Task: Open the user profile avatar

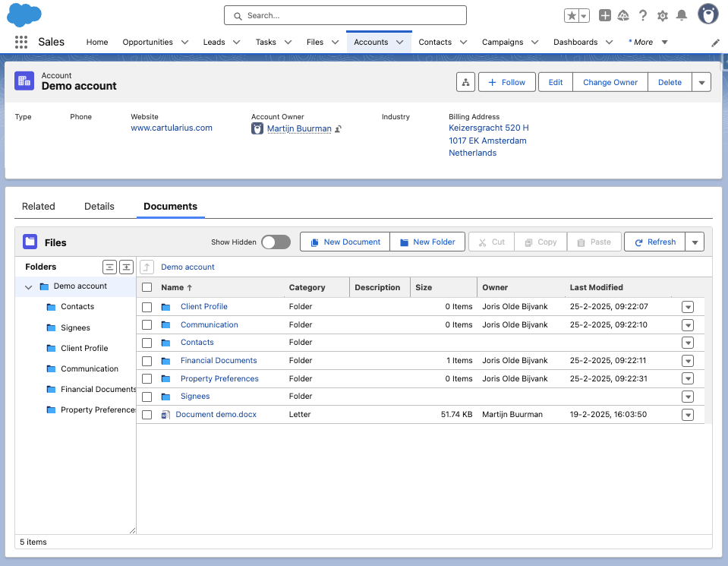Action: (708, 15)
